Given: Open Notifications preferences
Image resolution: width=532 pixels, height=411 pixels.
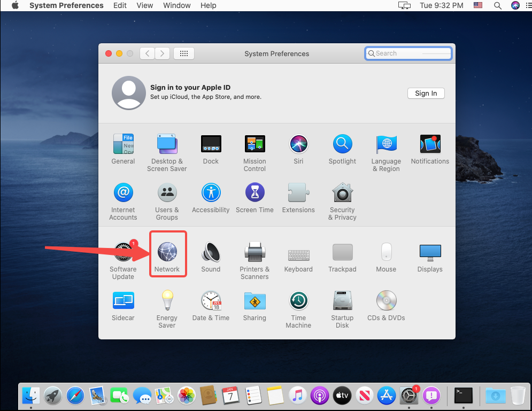Looking at the screenshot, I should click(430, 149).
